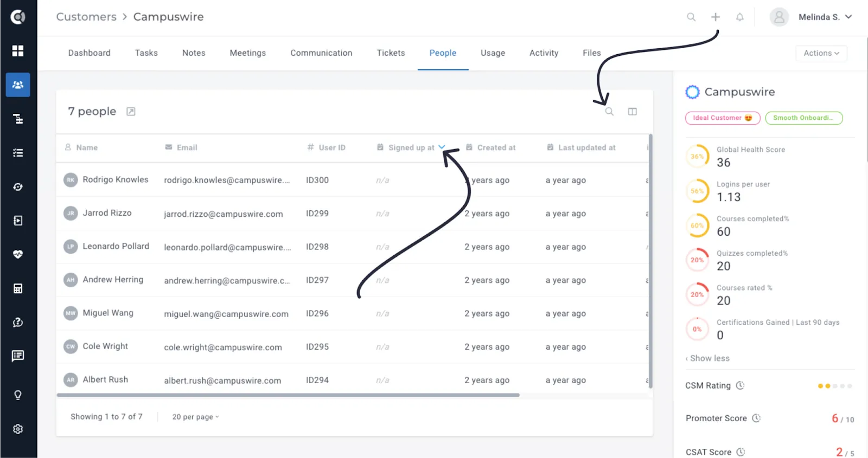This screenshot has height=458, width=868.
Task: Click the Logins per user 56% gauge
Action: point(697,191)
